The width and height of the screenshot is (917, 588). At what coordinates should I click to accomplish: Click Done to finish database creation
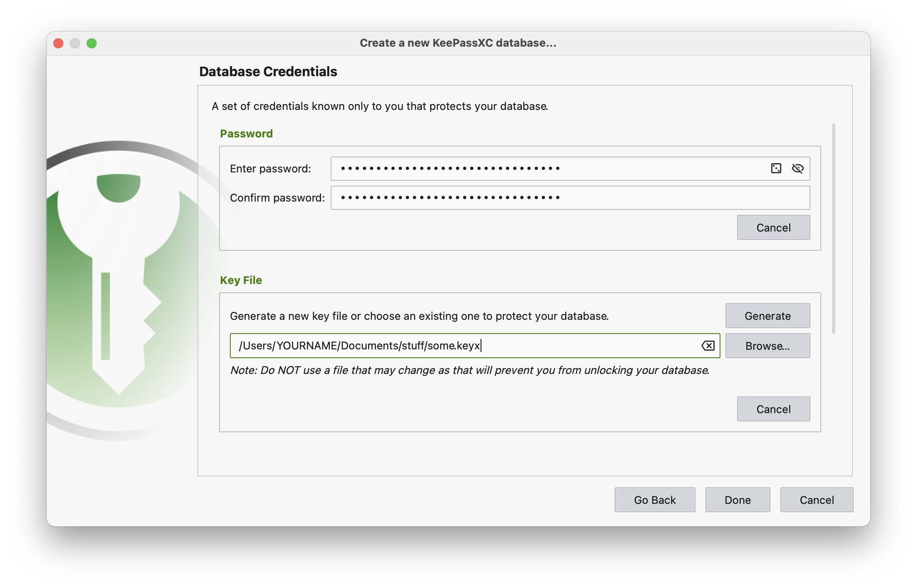[738, 500]
